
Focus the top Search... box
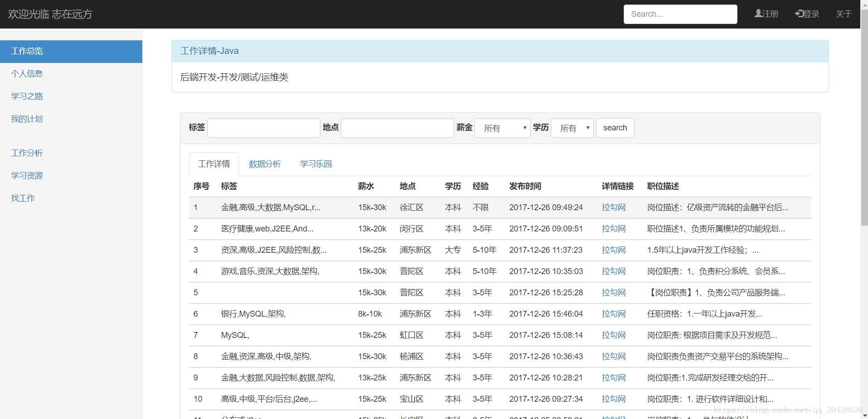[680, 14]
